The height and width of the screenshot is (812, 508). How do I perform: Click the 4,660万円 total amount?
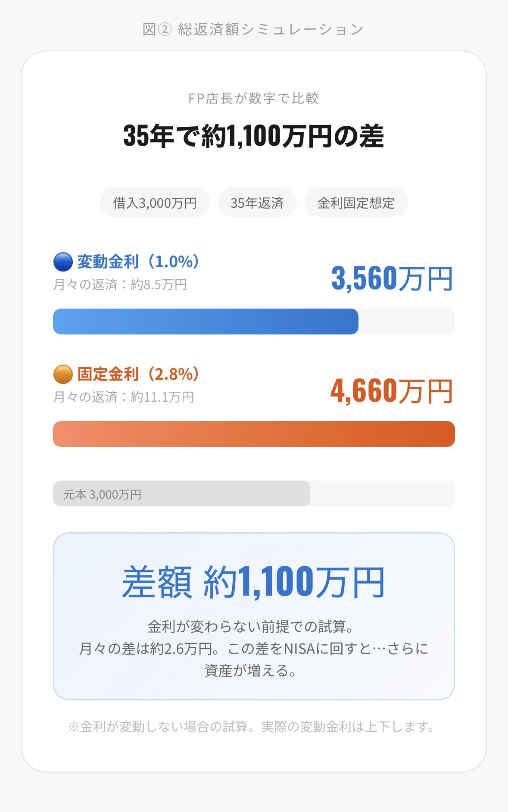point(392,391)
